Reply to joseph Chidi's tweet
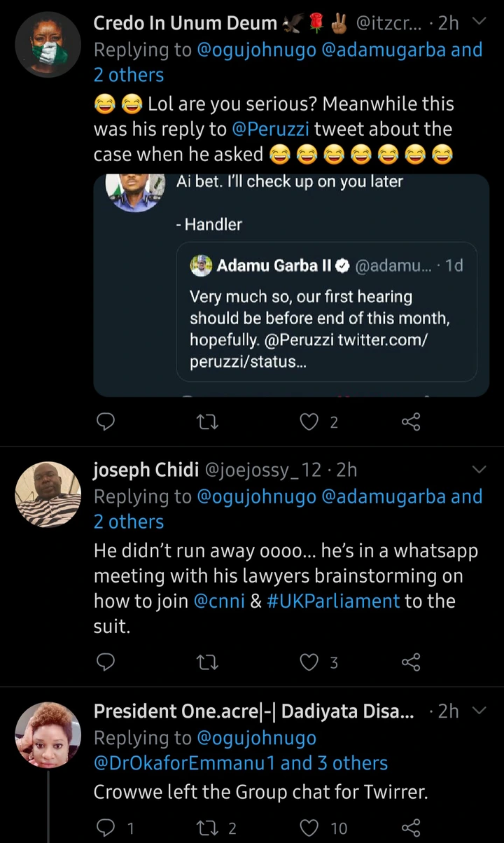The height and width of the screenshot is (843, 504). coord(105,662)
